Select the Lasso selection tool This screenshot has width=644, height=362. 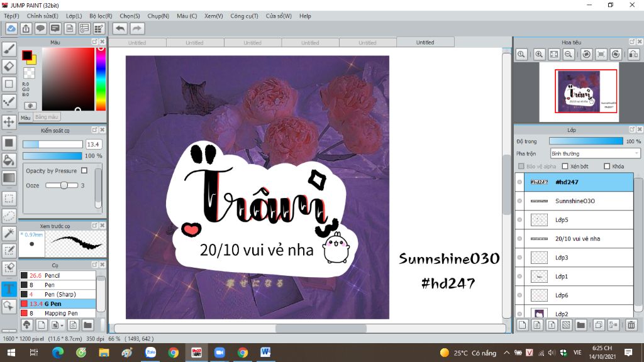9,216
